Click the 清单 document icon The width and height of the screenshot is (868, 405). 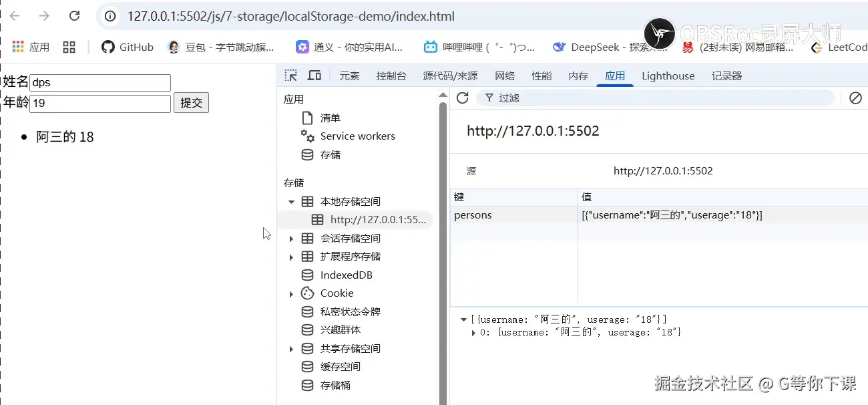point(307,118)
